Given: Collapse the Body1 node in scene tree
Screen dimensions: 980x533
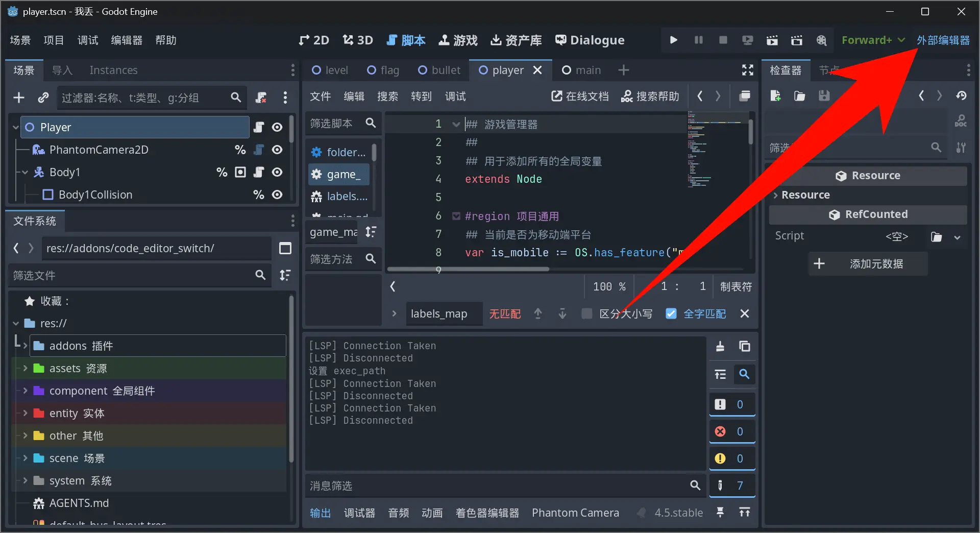Looking at the screenshot, I should (x=25, y=172).
